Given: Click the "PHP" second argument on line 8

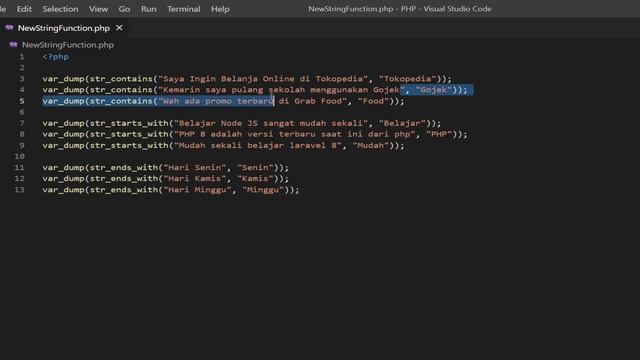Looking at the screenshot, I should coord(439,134).
